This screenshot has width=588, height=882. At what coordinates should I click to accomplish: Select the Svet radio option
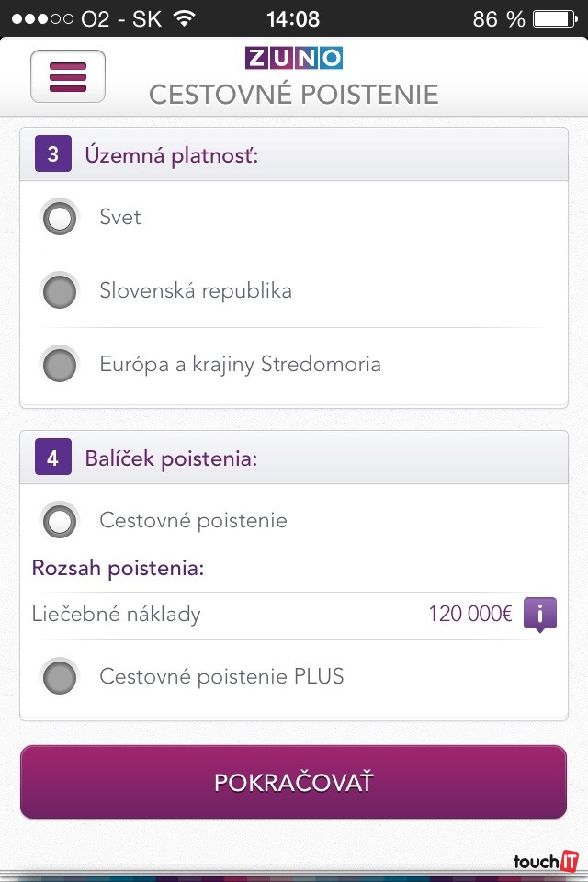61,219
